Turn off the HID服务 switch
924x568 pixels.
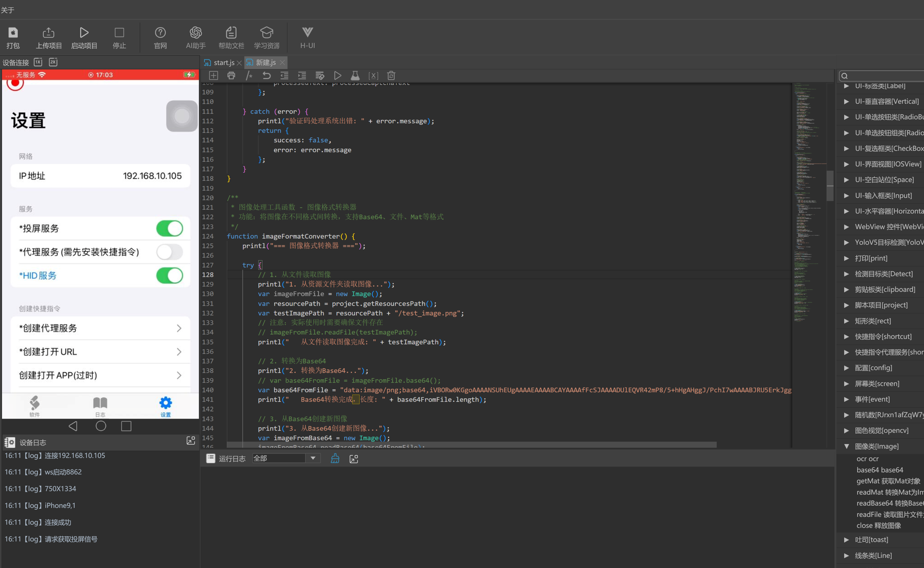[169, 275]
